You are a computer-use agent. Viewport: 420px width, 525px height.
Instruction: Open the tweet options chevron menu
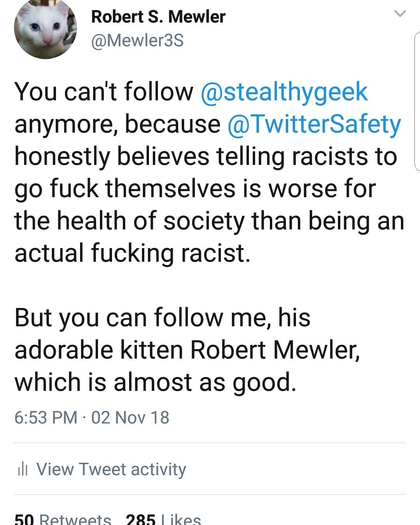pyautogui.click(x=400, y=14)
